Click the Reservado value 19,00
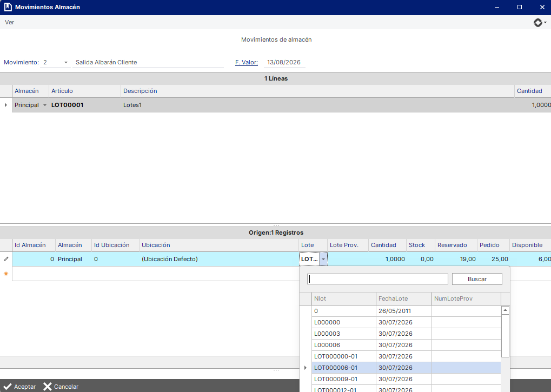This screenshot has width=551, height=392. click(x=456, y=259)
